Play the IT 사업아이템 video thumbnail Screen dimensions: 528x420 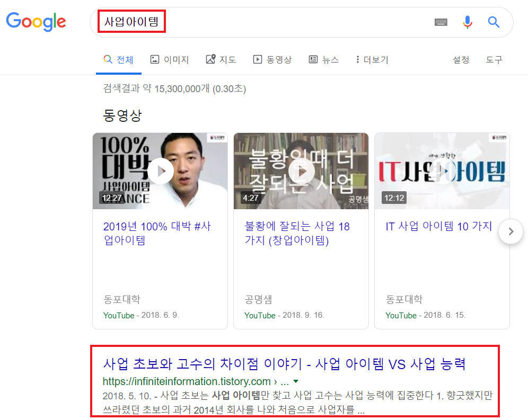pos(442,171)
